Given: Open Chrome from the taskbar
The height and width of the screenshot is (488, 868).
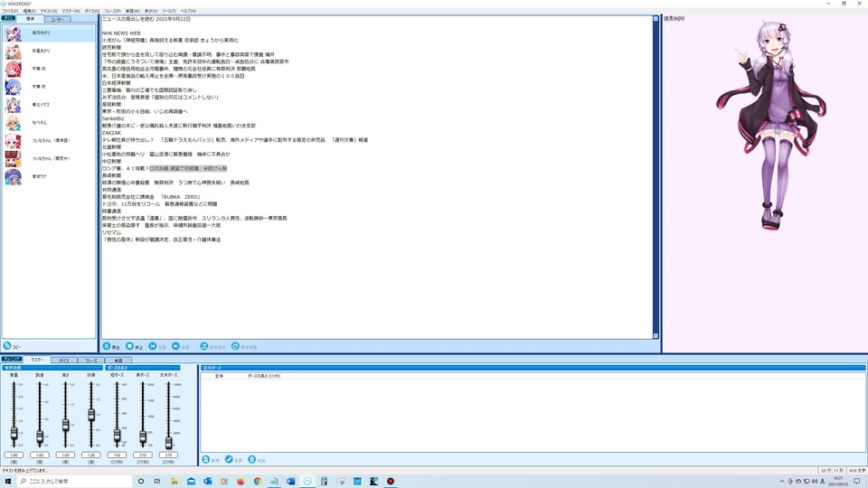Looking at the screenshot, I should point(258,482).
